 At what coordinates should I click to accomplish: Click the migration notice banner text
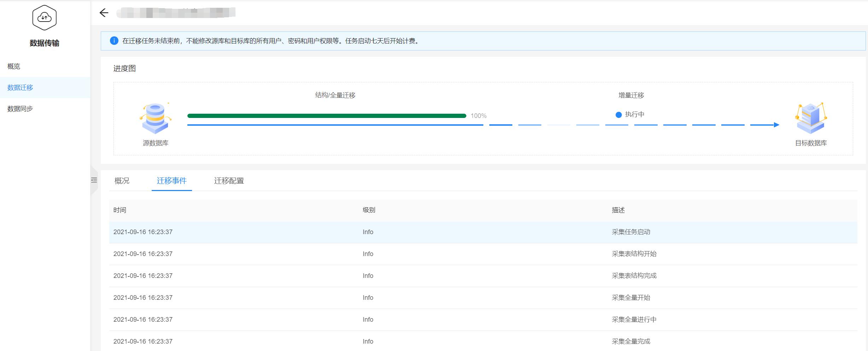(271, 41)
